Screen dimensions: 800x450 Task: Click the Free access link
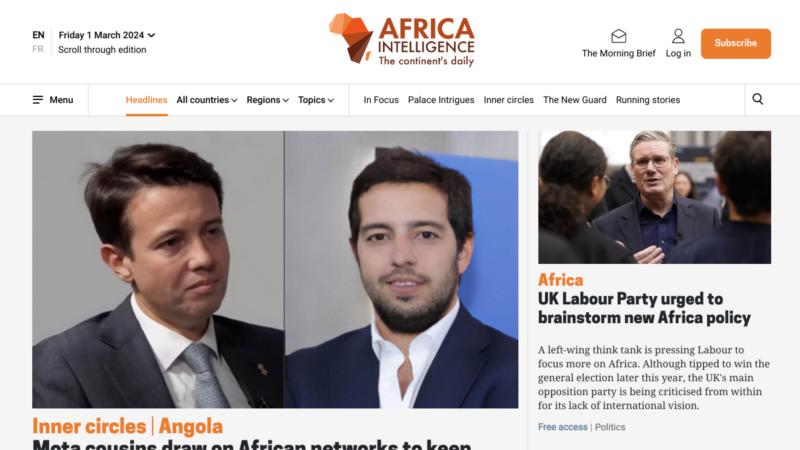pyautogui.click(x=562, y=427)
